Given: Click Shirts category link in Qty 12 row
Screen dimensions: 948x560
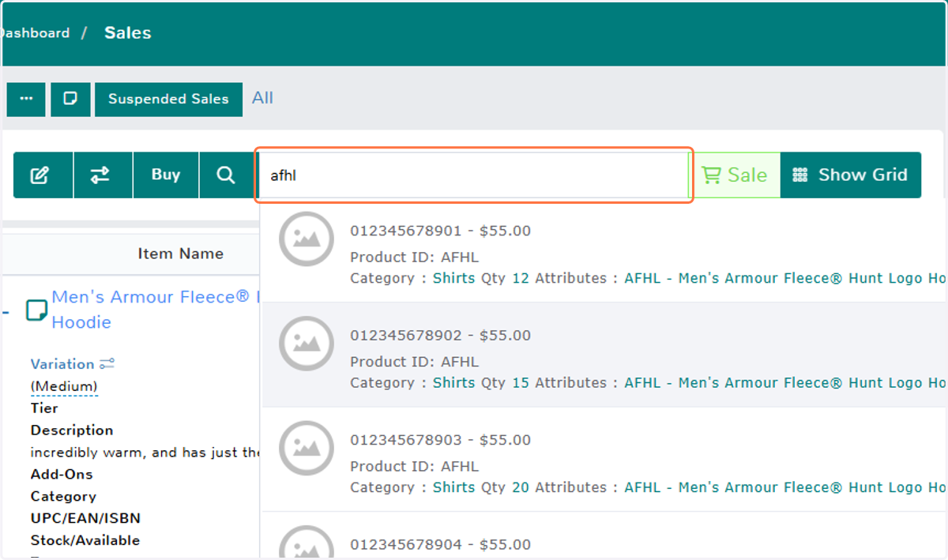Looking at the screenshot, I should (454, 278).
